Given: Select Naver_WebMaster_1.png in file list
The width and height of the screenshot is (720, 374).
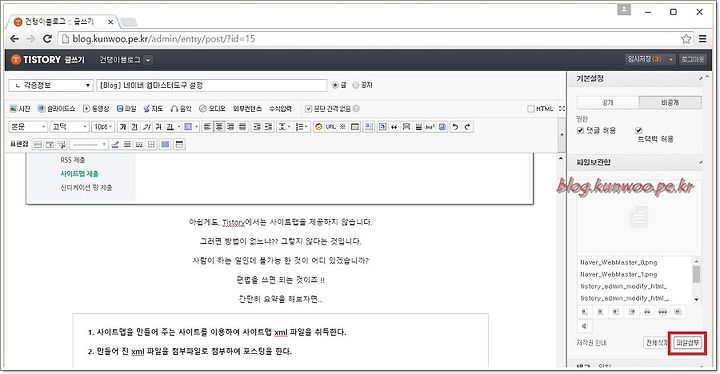Looking at the screenshot, I should [619, 274].
